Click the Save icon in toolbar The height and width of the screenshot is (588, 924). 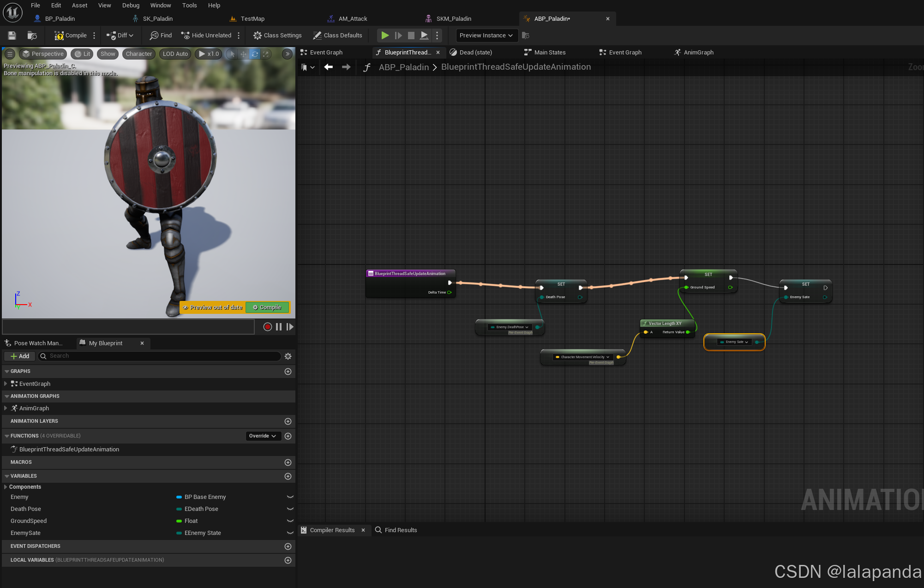coord(12,36)
